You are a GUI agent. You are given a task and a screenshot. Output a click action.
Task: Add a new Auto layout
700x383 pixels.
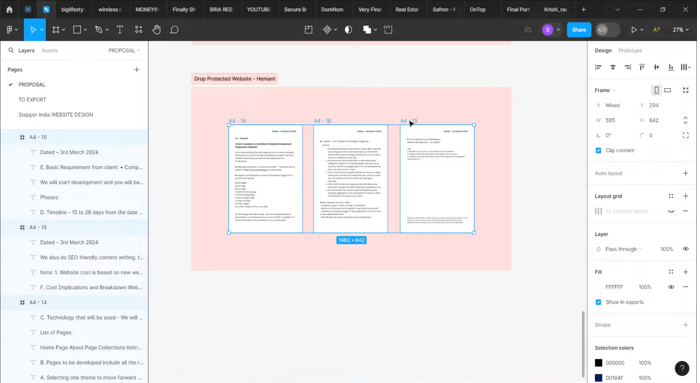686,173
